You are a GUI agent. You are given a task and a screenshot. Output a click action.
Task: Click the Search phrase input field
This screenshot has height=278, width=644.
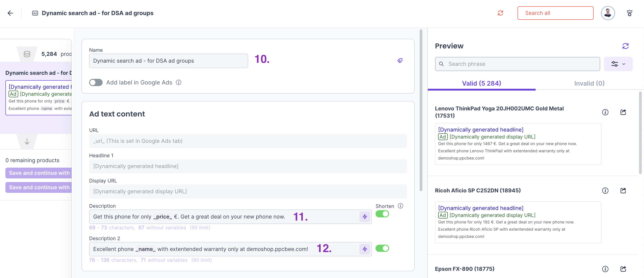520,64
